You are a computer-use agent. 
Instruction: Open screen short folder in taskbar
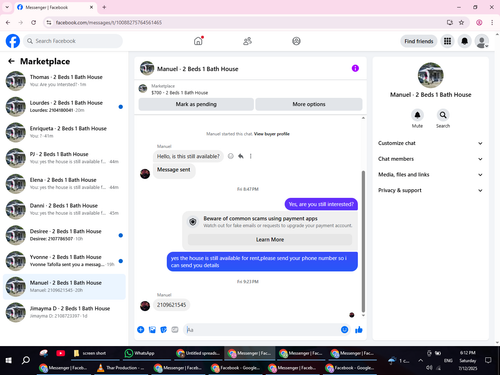pyautogui.click(x=90, y=353)
